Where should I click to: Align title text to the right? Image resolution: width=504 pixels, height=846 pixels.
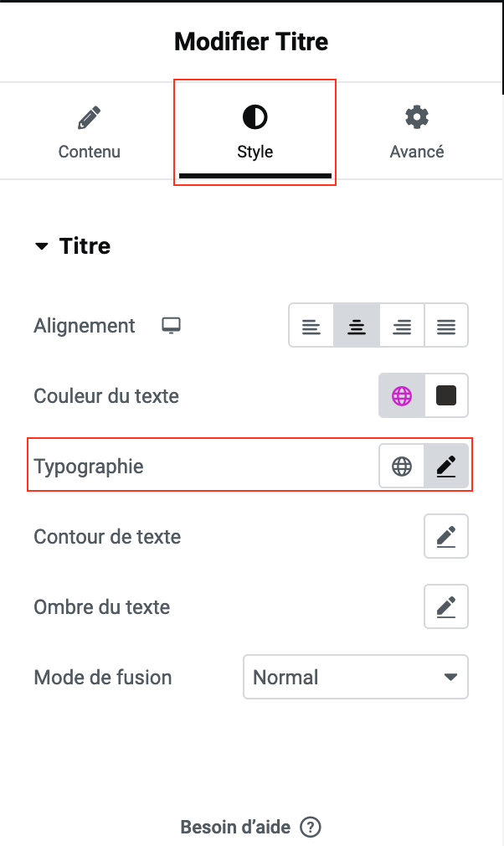pyautogui.click(x=402, y=326)
